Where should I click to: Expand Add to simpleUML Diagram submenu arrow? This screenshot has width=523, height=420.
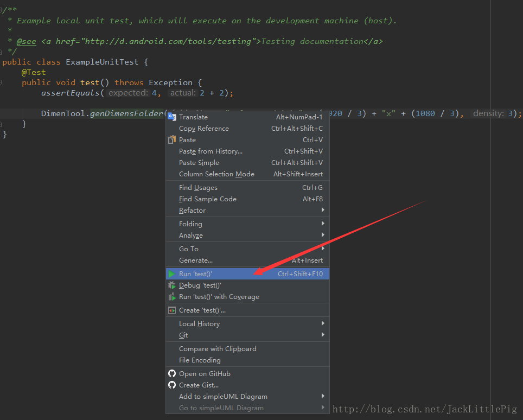point(323,396)
